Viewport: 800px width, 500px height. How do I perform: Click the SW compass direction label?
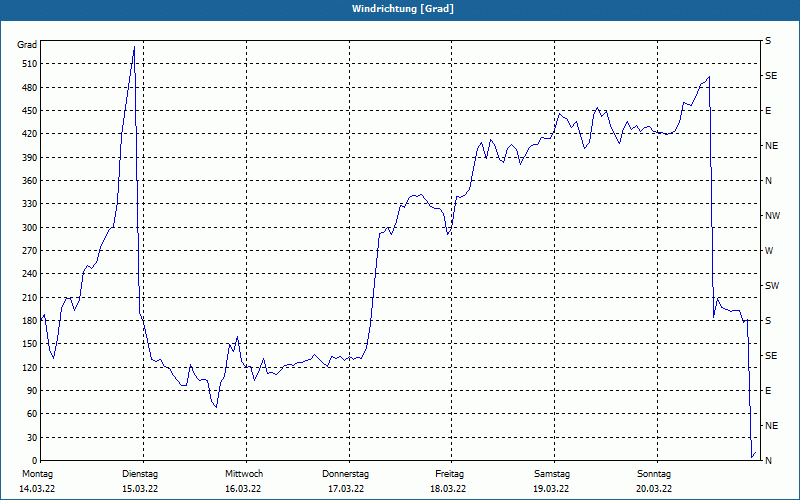click(x=772, y=286)
